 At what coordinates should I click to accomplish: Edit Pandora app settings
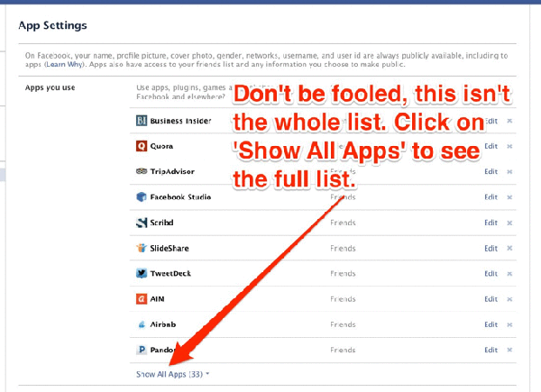(x=491, y=350)
